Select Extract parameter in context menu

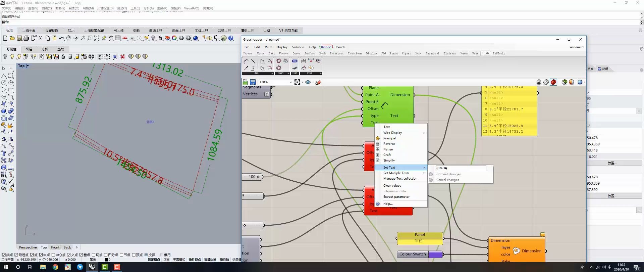(x=396, y=197)
